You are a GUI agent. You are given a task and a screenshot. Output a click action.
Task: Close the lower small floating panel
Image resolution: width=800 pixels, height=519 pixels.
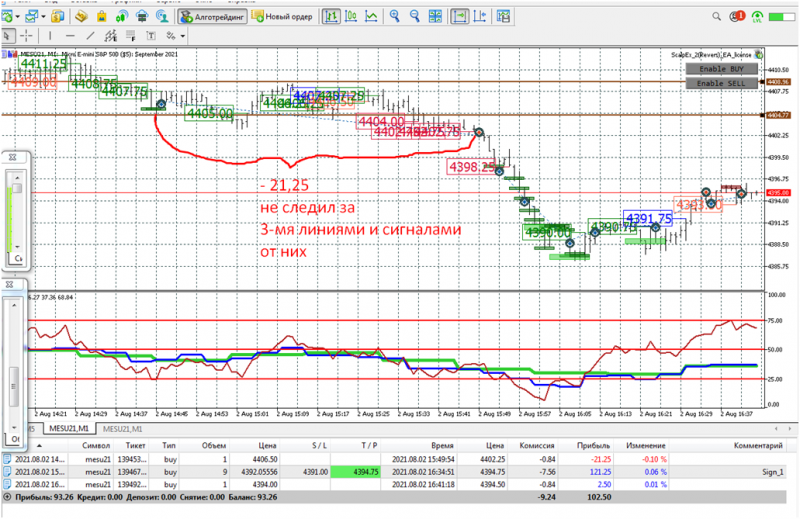[9, 284]
